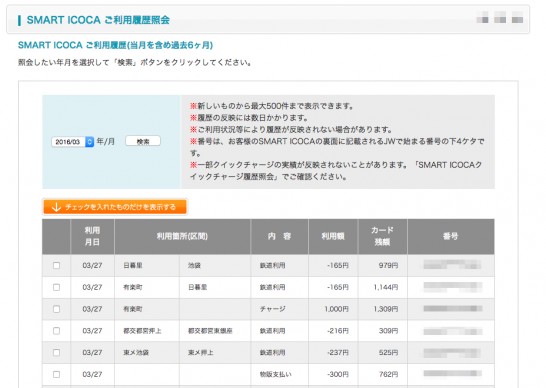Click the 内容 column header
Viewport: 546px width, 388px height.
click(279, 236)
